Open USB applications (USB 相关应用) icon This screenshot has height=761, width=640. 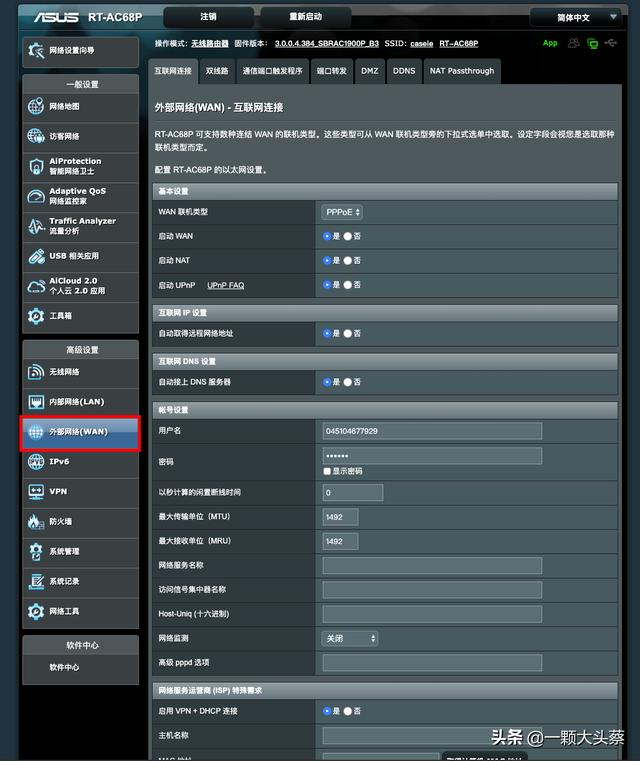(x=36, y=256)
